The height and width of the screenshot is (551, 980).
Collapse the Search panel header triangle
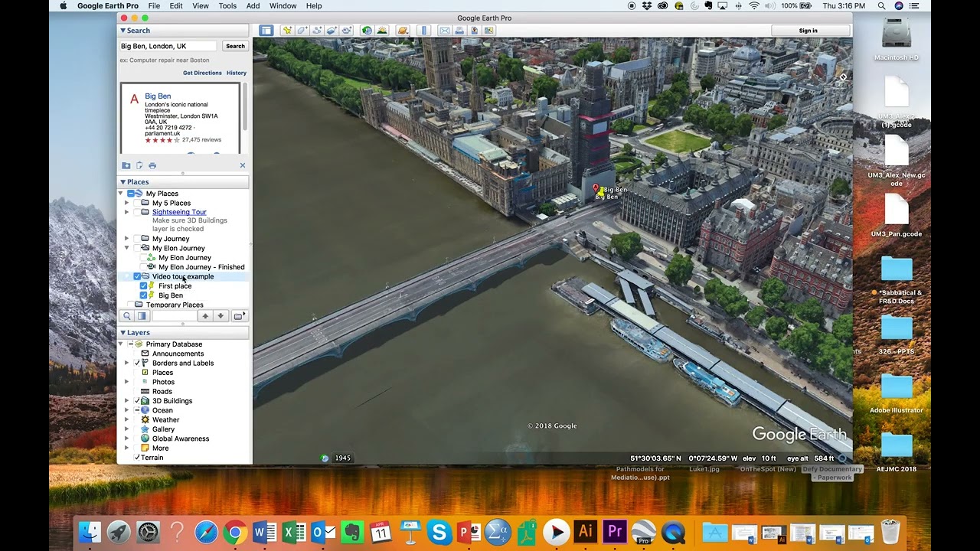click(122, 31)
